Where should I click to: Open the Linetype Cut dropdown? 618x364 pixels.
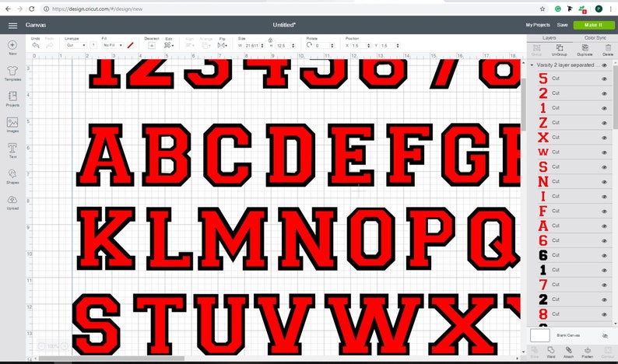coord(75,45)
